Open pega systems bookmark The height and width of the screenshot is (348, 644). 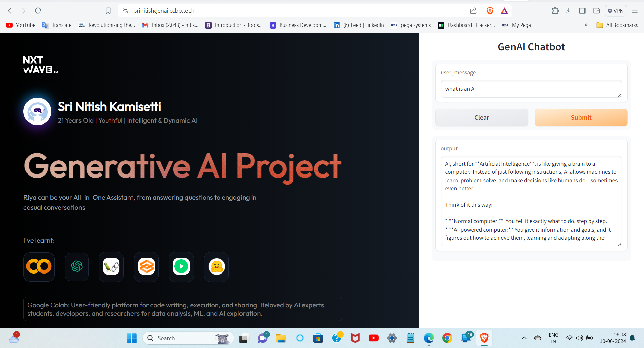(x=411, y=25)
